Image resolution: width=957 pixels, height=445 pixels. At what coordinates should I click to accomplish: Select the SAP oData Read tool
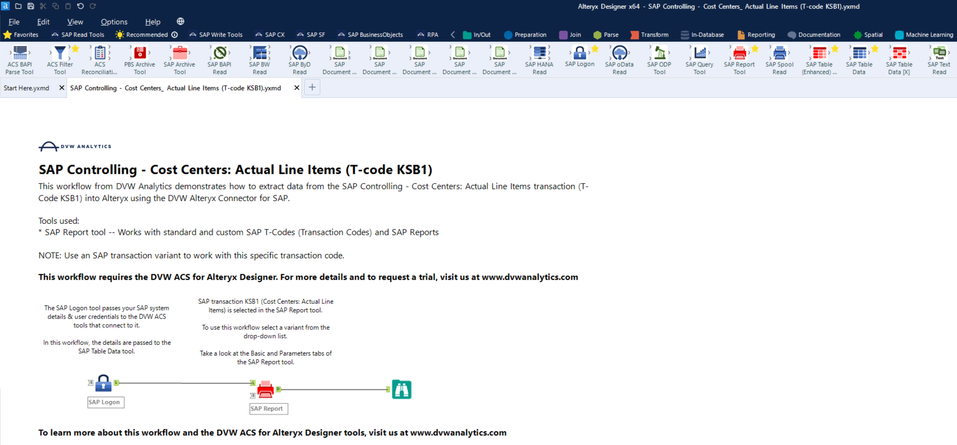619,59
